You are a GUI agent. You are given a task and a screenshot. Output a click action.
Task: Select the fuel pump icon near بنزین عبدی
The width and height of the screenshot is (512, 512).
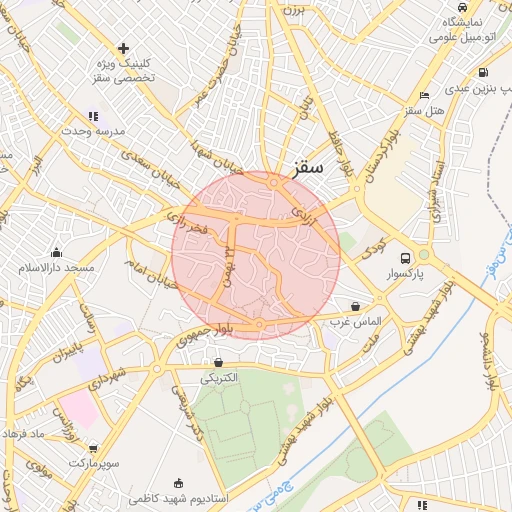coord(483,72)
